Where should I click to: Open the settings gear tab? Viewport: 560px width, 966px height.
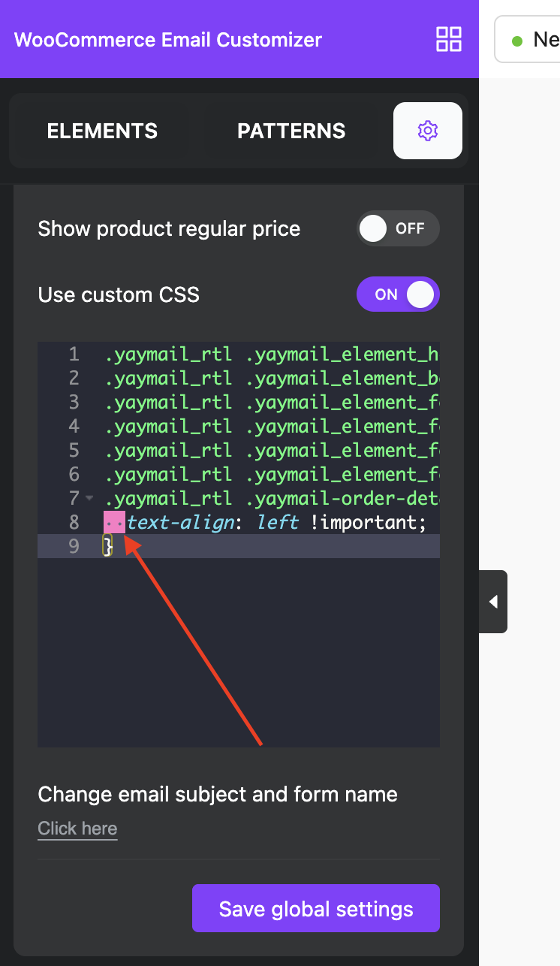(x=428, y=131)
